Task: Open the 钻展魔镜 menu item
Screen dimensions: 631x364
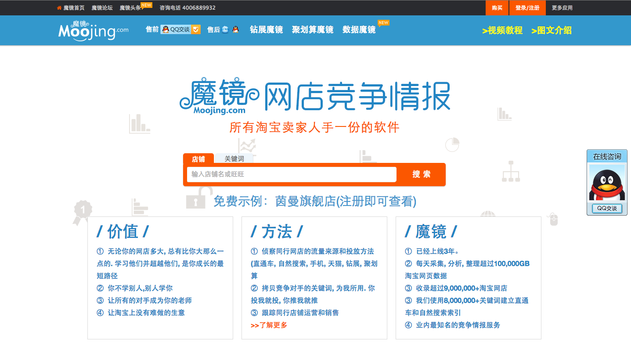Action: [266, 30]
